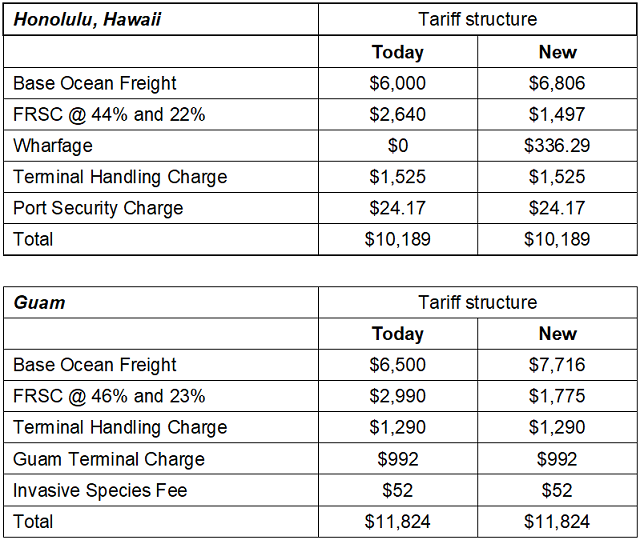
Task: Click the FRSC @ 46% and 23% label
Action: point(109,396)
